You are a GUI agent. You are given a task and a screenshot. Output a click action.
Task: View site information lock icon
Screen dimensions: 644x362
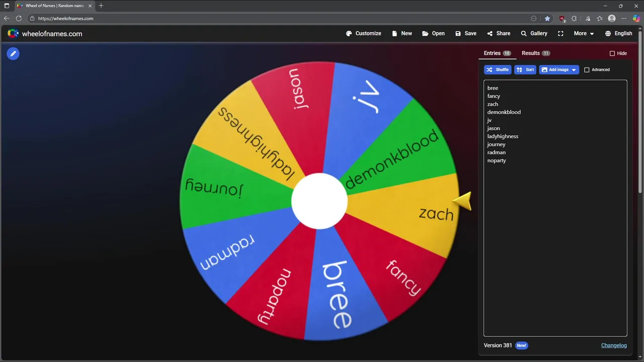pos(32,19)
